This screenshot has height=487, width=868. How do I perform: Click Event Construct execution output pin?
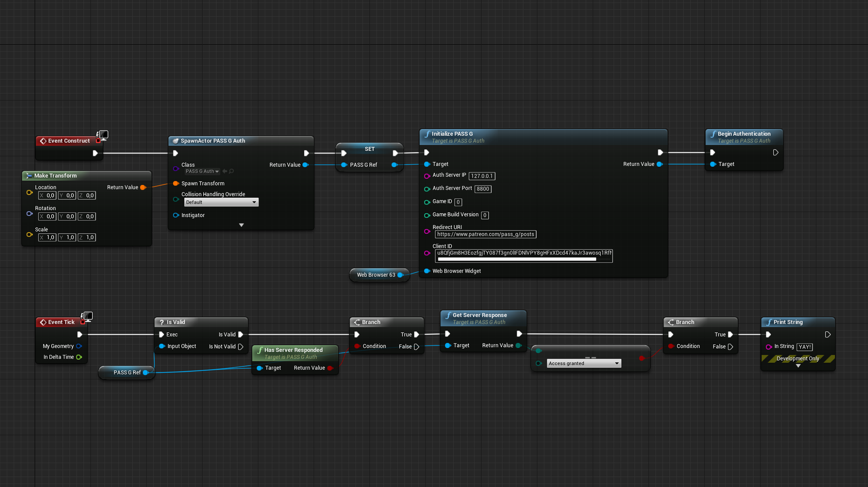point(95,153)
